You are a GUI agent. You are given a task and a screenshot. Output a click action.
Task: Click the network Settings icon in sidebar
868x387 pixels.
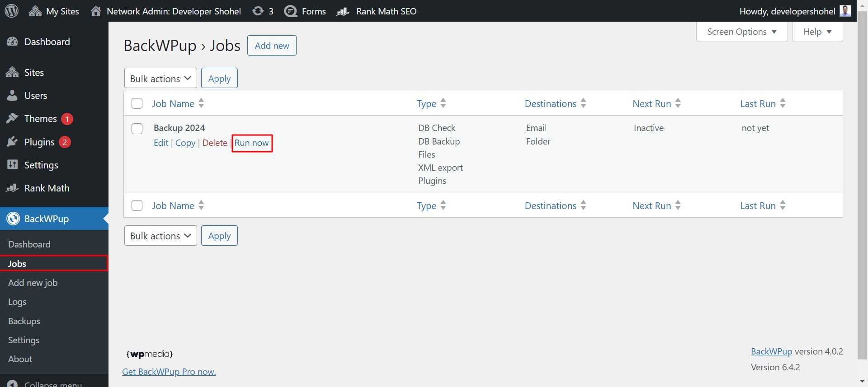[13, 165]
